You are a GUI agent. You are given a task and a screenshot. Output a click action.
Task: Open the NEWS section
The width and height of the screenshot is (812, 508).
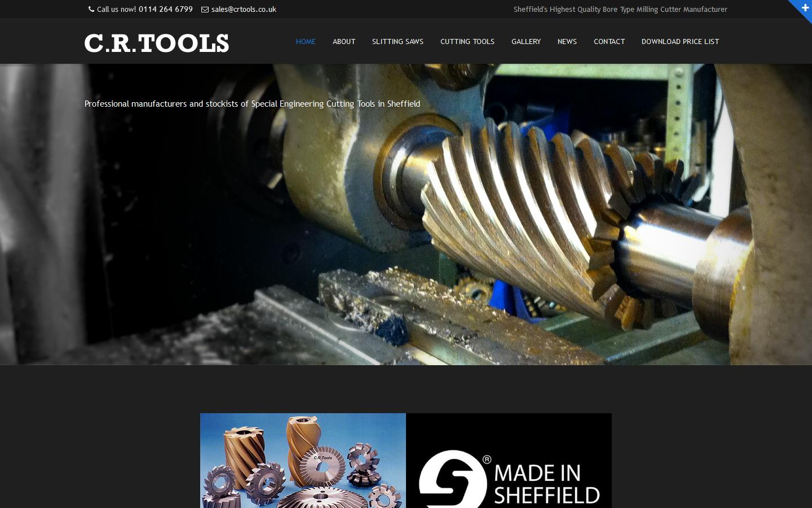(567, 42)
